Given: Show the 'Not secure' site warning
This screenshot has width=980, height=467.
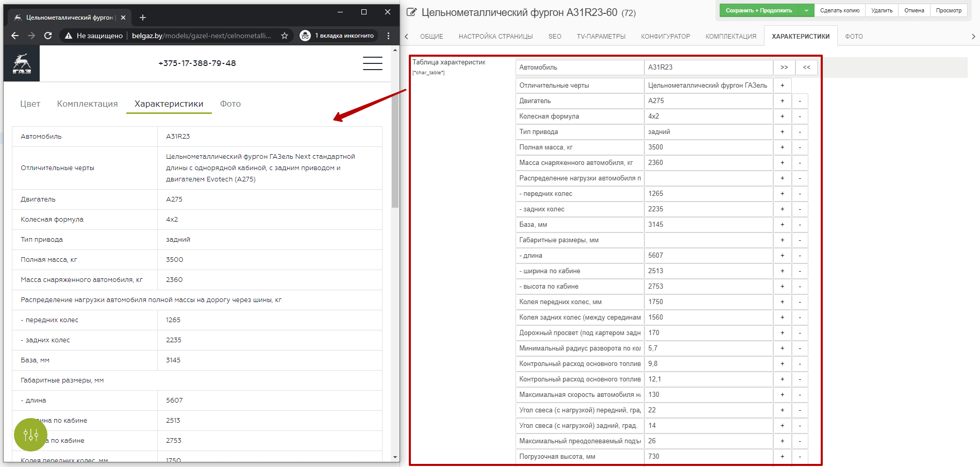Looking at the screenshot, I should tap(93, 36).
